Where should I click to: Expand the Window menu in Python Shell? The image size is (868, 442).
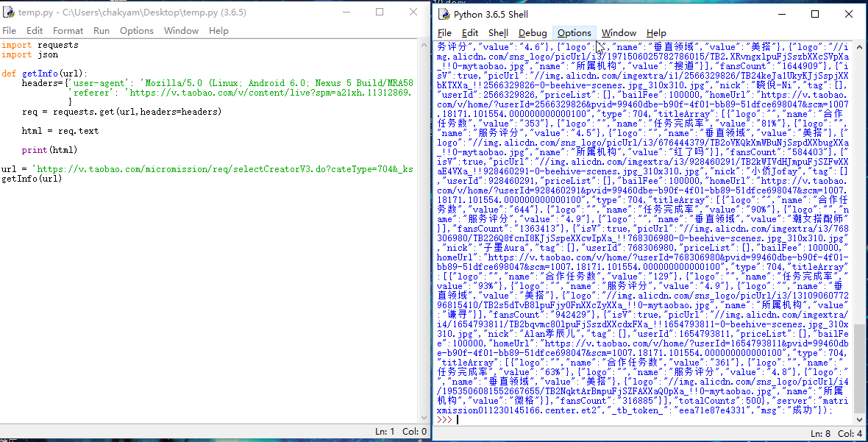tap(619, 33)
